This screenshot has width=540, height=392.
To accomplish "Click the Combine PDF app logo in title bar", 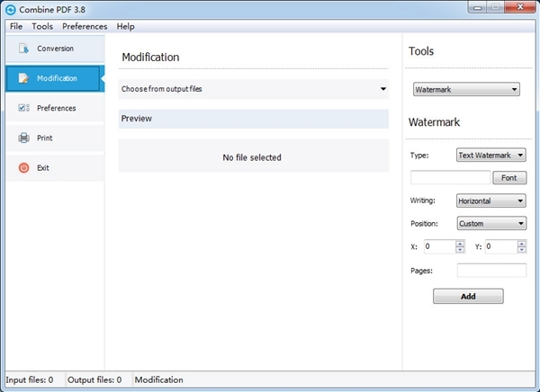I will pos(11,10).
